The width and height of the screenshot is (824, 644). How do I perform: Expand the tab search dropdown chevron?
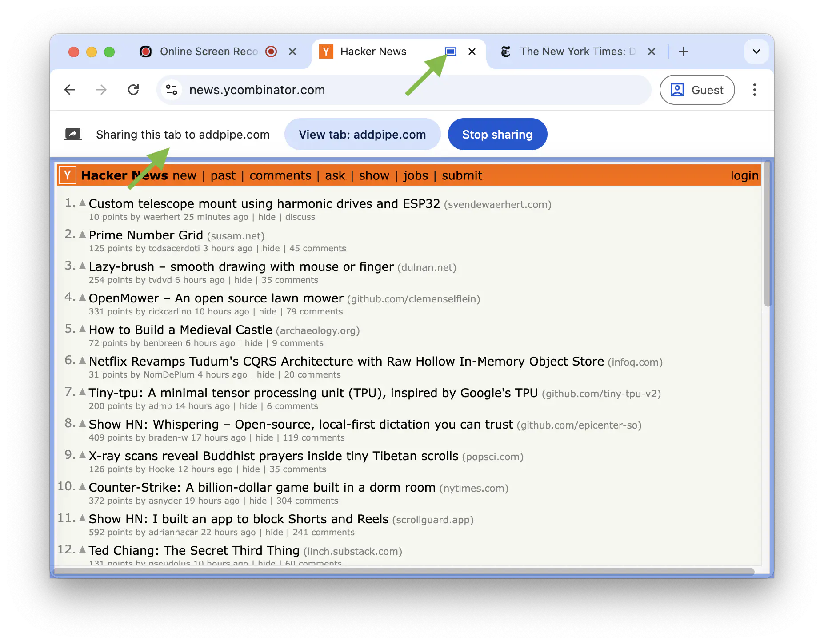pyautogui.click(x=756, y=52)
